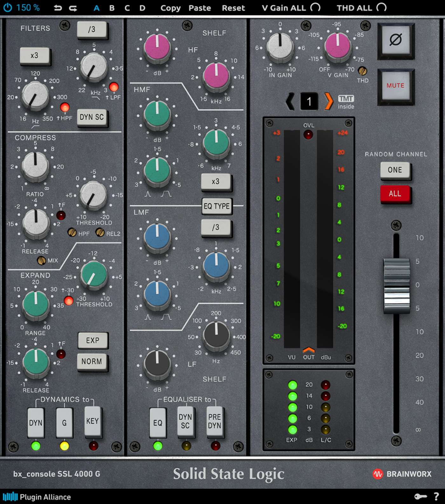The width and height of the screenshot is (445, 504).
Task: Click the orange OUT meter selector arrow
Action: click(x=309, y=350)
